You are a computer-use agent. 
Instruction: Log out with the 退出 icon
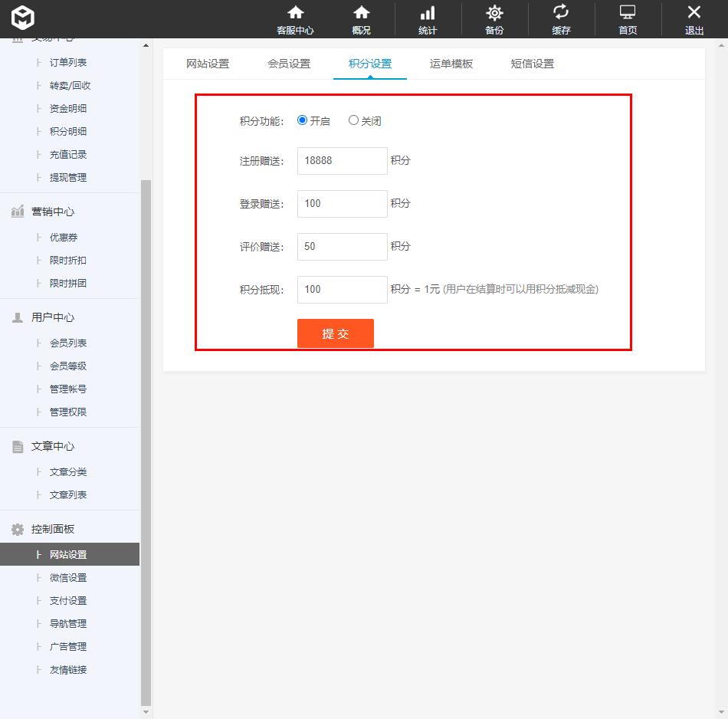(x=694, y=19)
